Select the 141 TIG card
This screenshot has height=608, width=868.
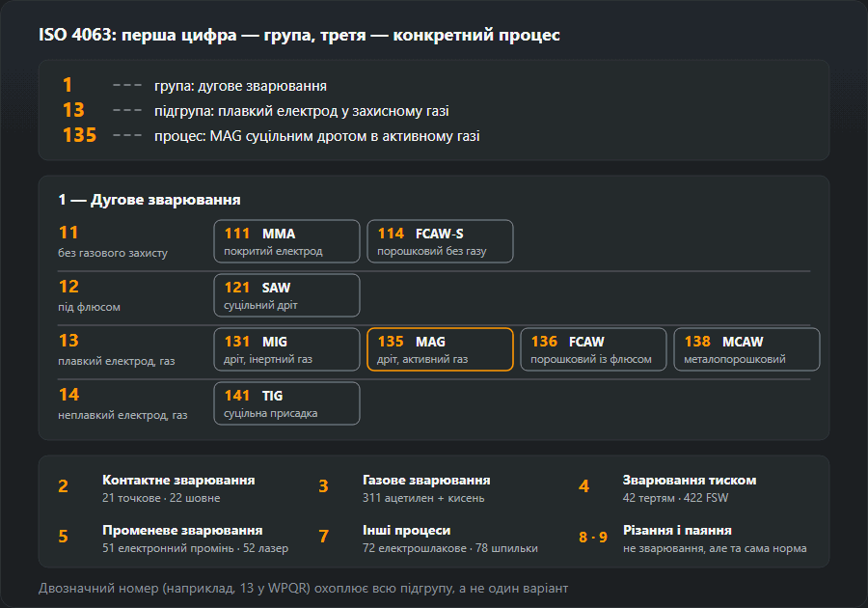tap(286, 403)
